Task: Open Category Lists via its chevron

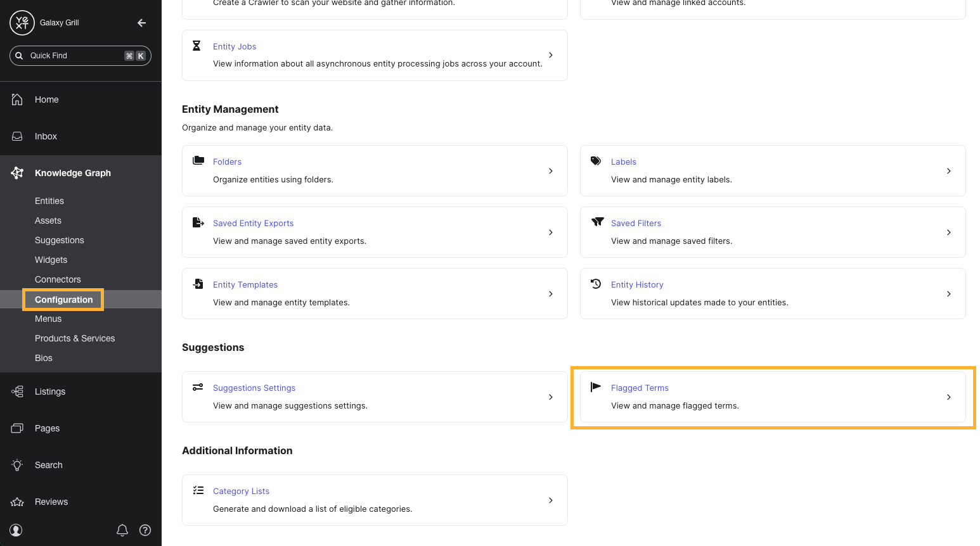Action: (x=550, y=500)
